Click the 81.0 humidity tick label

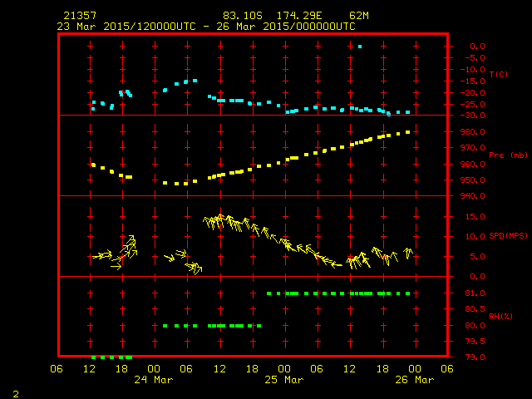point(475,293)
